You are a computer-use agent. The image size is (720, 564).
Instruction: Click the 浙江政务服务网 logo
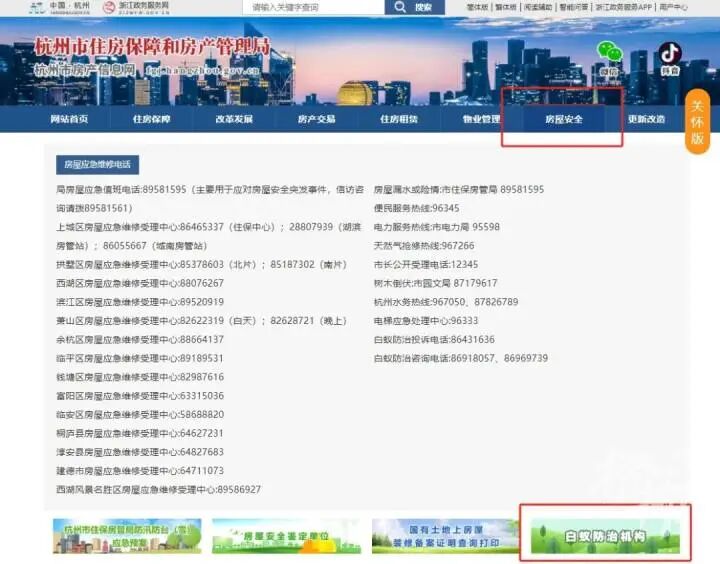pyautogui.click(x=136, y=7)
